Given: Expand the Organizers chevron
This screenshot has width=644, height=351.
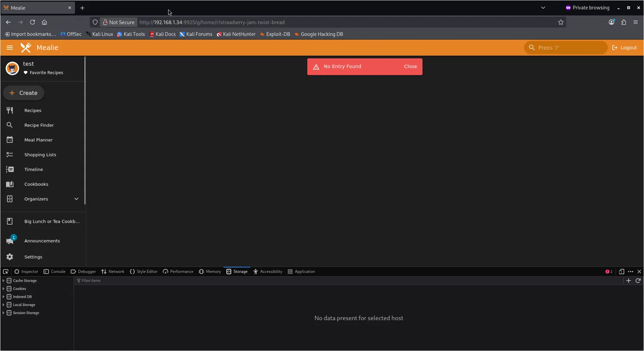Looking at the screenshot, I should coord(76,199).
